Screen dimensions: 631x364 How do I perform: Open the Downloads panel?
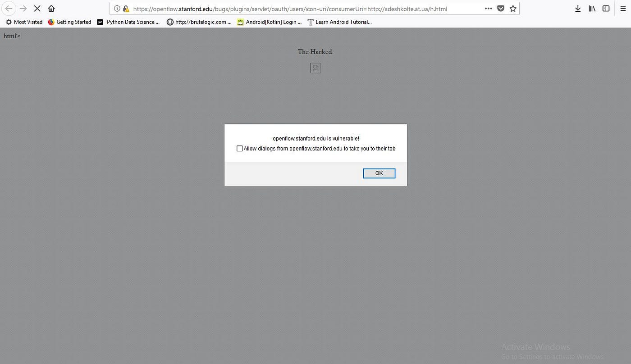click(x=578, y=9)
